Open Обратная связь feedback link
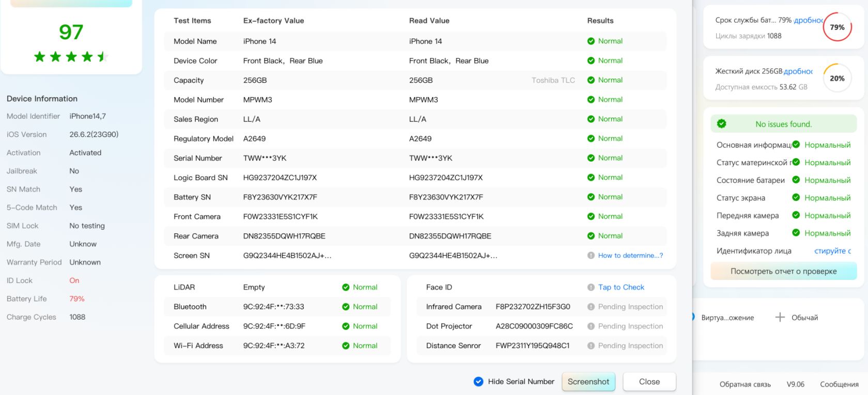The image size is (868, 395). tap(745, 384)
